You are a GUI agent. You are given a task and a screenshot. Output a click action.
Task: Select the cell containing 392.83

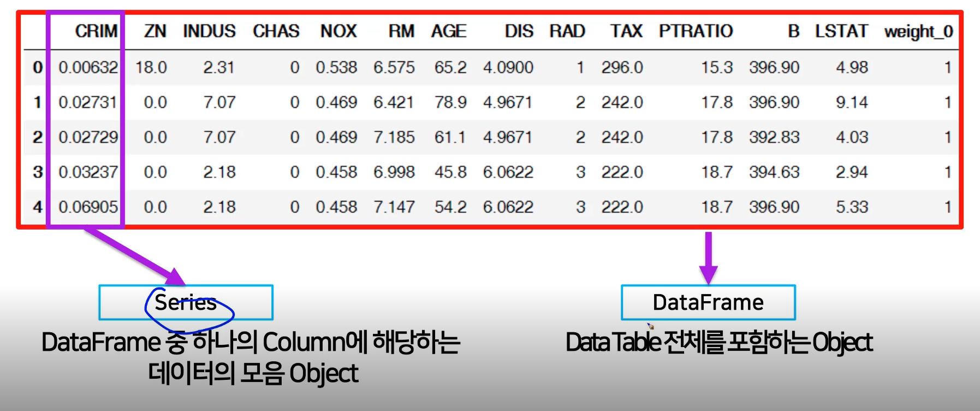pos(774,137)
